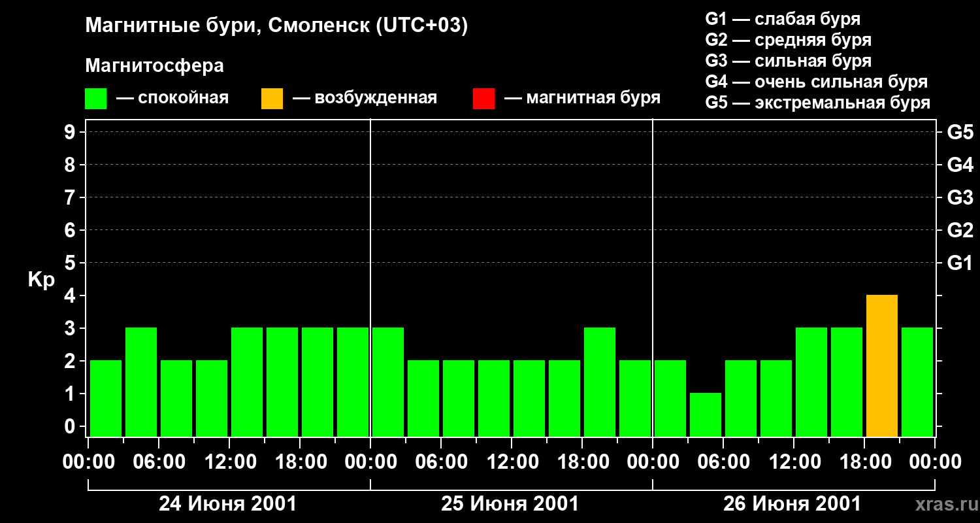Click the G3 storm level axis label
The image size is (980, 523).
point(960,197)
